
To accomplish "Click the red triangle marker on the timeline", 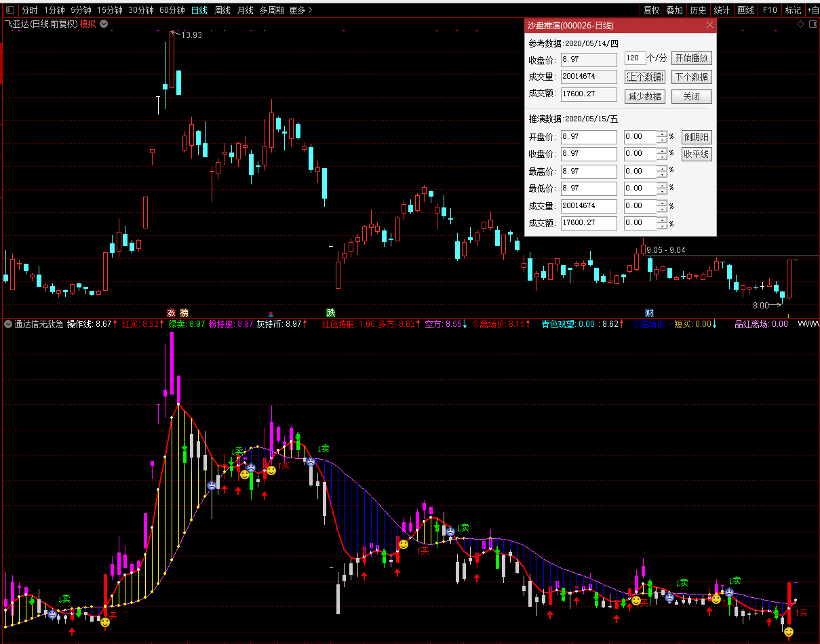I will pos(271,313).
